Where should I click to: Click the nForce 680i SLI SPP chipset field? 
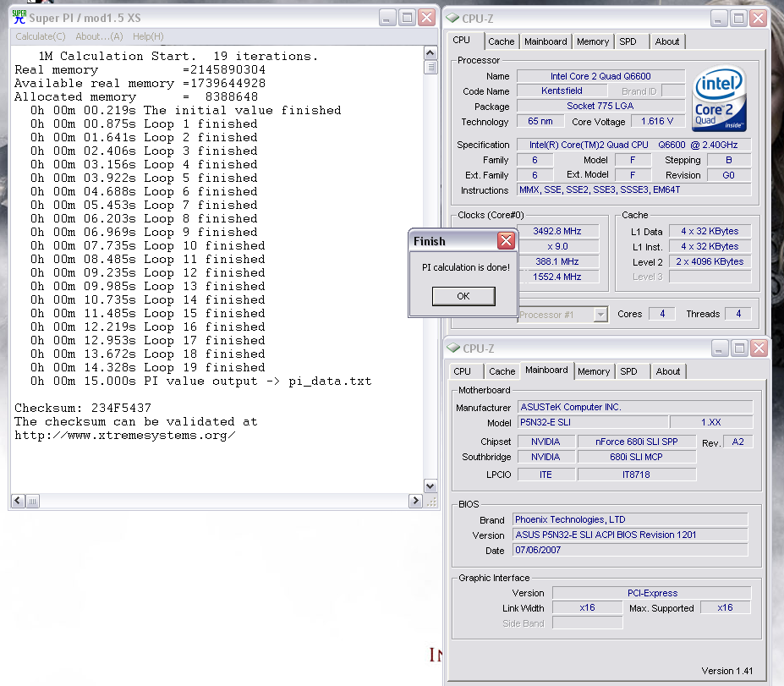point(637,442)
